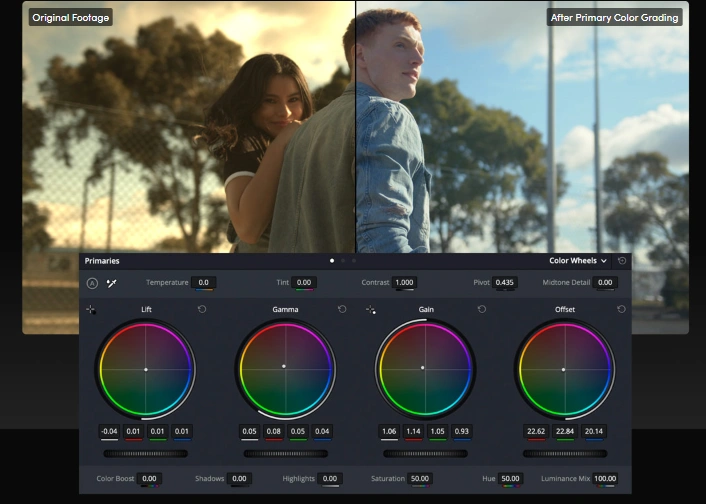Image resolution: width=706 pixels, height=504 pixels.
Task: Click the Gain master wheel slider
Action: (425, 454)
